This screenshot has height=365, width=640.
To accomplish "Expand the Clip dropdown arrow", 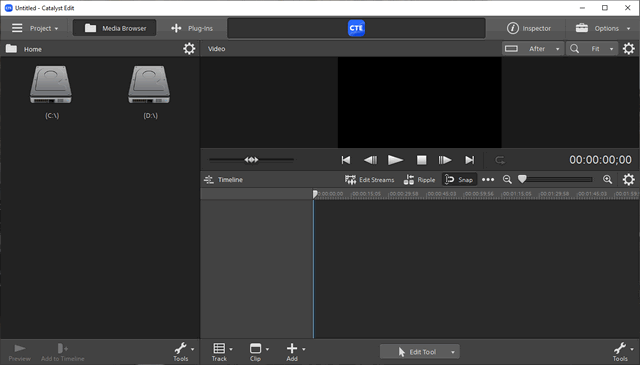I will tap(267, 349).
